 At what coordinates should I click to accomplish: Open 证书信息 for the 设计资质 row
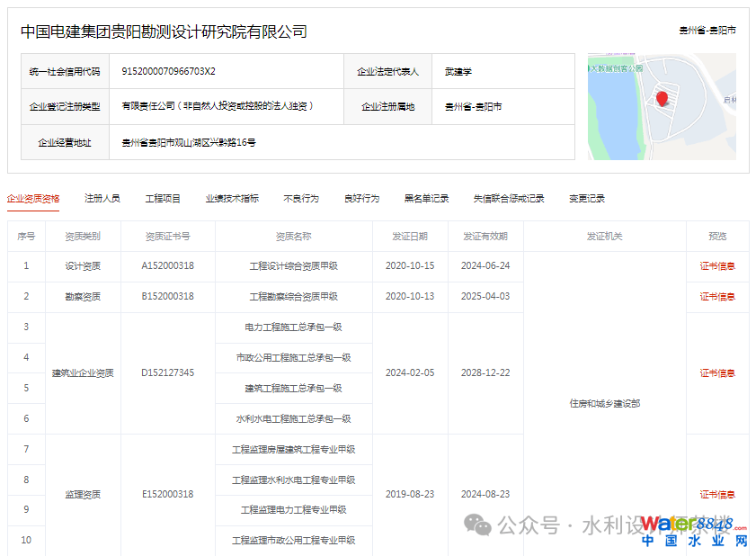[x=717, y=266]
